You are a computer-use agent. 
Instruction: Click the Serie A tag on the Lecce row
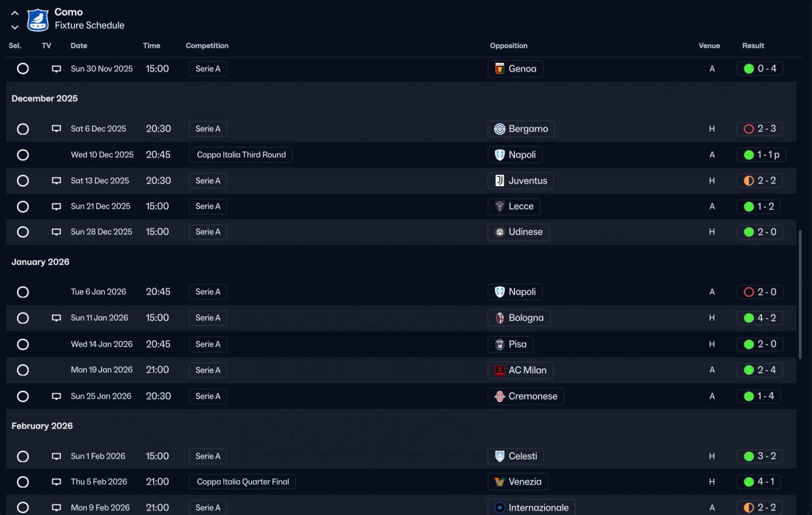coord(208,206)
